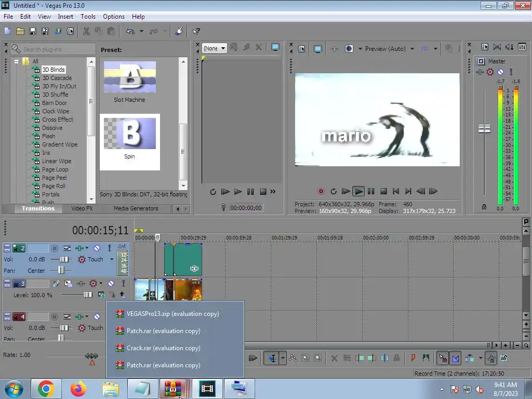Choose the Slot Machine preset thumbnail
The width and height of the screenshot is (532, 399).
tap(129, 77)
